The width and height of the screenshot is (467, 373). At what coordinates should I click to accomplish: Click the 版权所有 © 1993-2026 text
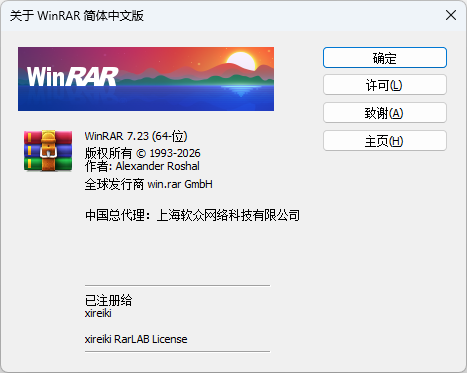[x=142, y=153]
